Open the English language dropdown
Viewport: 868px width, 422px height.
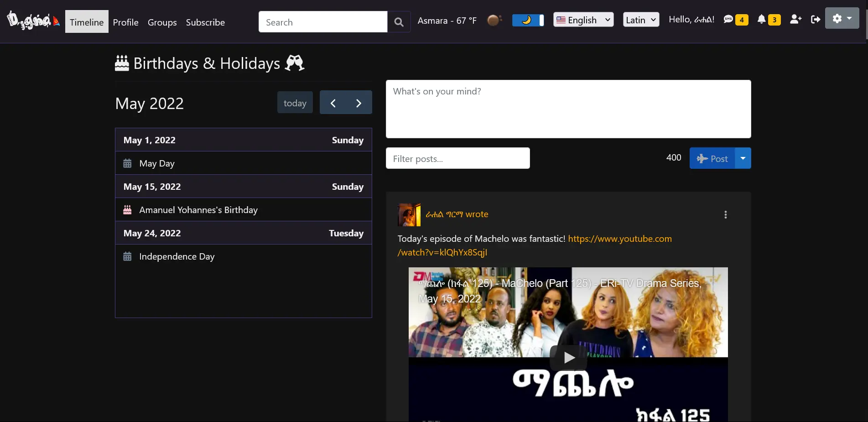[583, 20]
